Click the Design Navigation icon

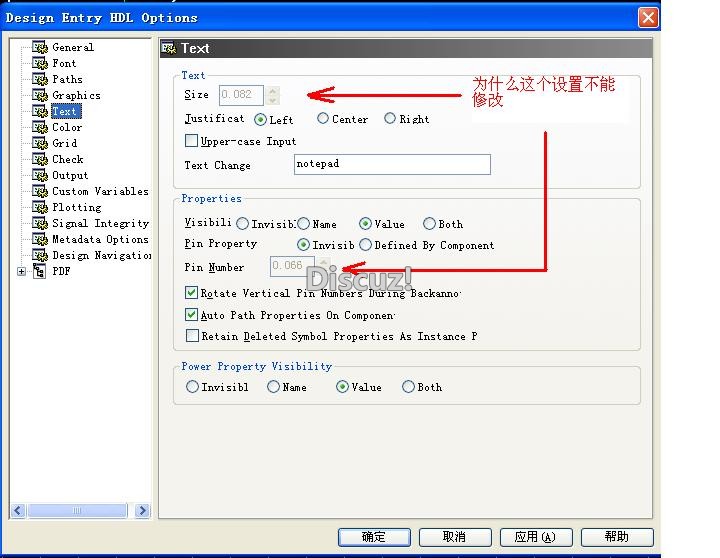40,255
